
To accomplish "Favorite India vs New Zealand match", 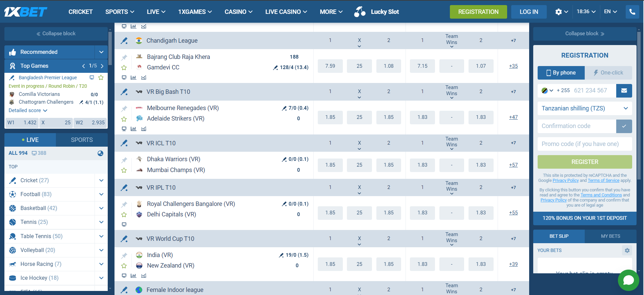I will point(124,266).
